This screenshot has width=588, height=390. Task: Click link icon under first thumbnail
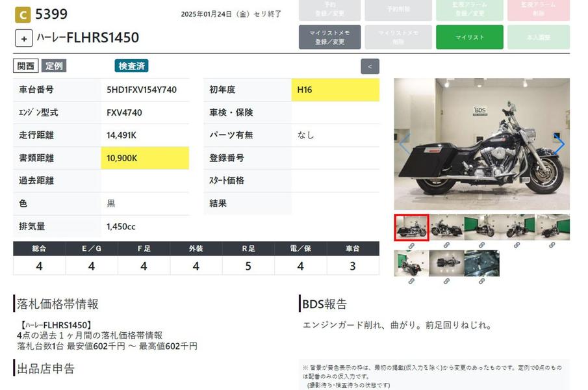[x=411, y=246]
